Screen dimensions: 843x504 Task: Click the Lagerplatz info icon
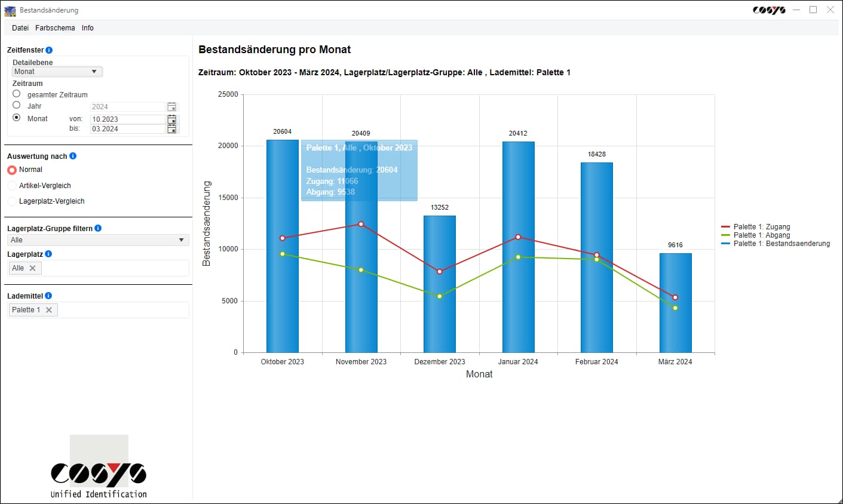point(48,254)
